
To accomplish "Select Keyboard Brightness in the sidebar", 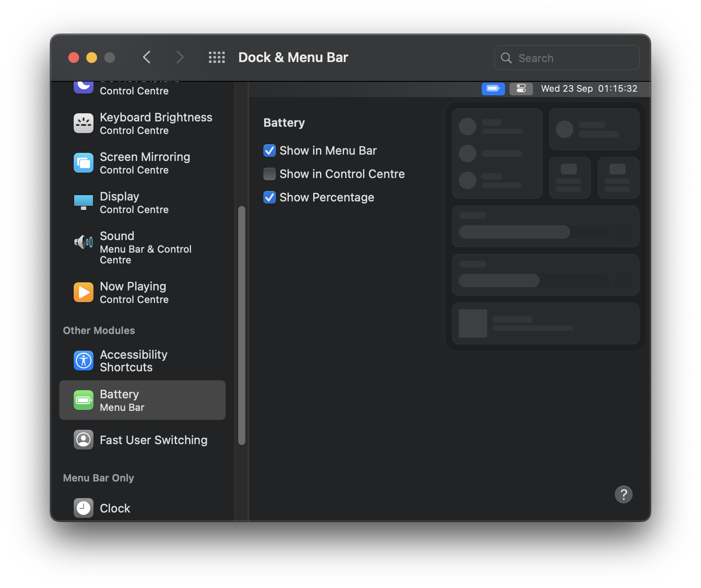I will click(x=142, y=123).
